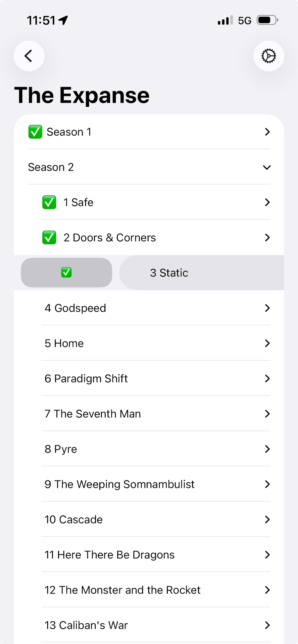Tap the cellular signal bars icon
The width and height of the screenshot is (298, 644).
point(225,20)
